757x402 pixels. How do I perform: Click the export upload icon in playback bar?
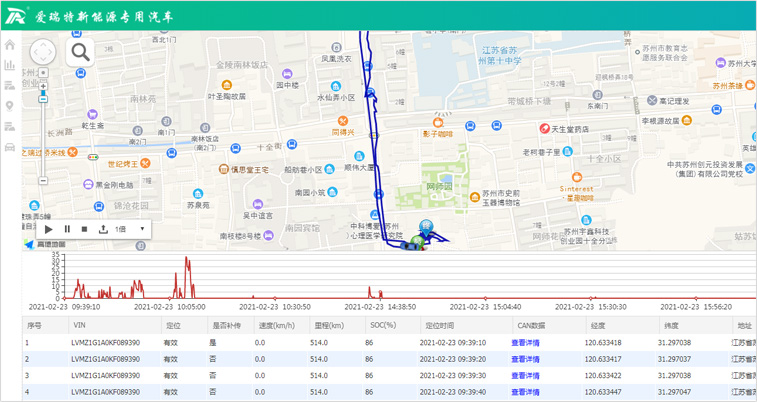pos(103,229)
